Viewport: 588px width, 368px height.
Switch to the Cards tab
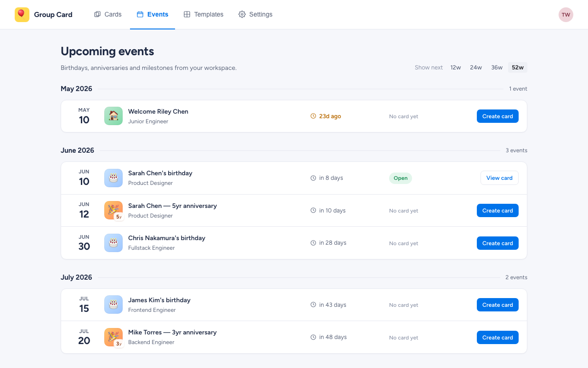coord(107,14)
